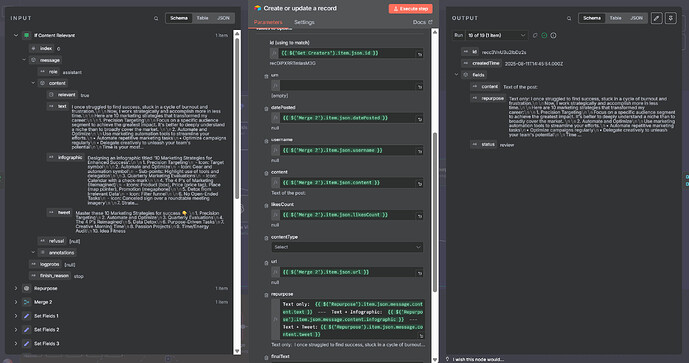Click the search icon in the INPUT panel

point(156,18)
